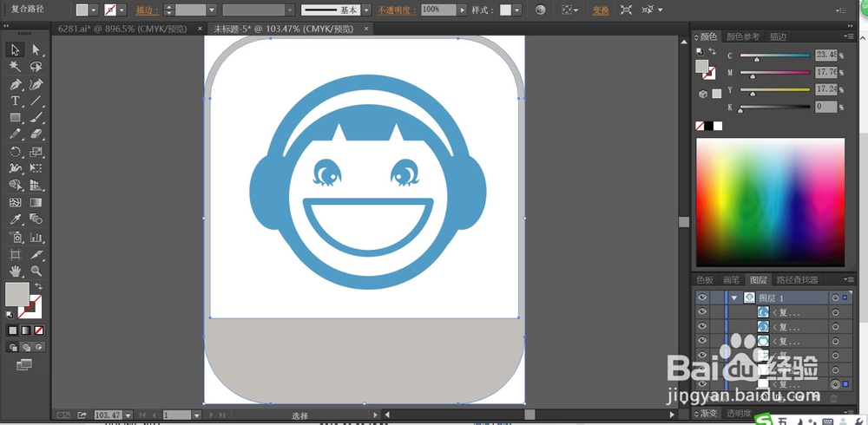Open the opacity slider arrow beside 100%
The height and width of the screenshot is (425, 868).
462,10
